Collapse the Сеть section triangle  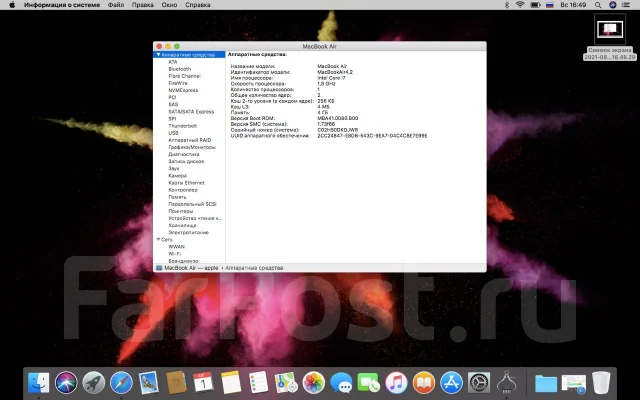pyautogui.click(x=158, y=240)
